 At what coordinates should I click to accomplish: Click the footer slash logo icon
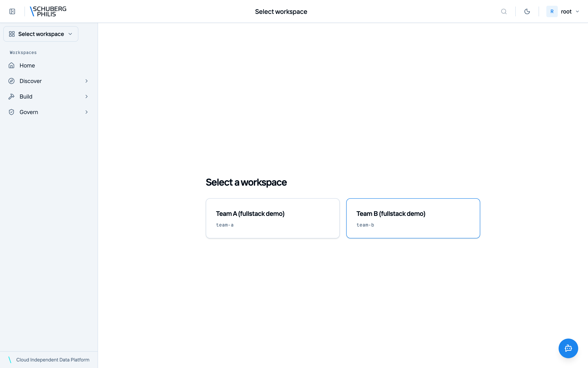point(10,360)
